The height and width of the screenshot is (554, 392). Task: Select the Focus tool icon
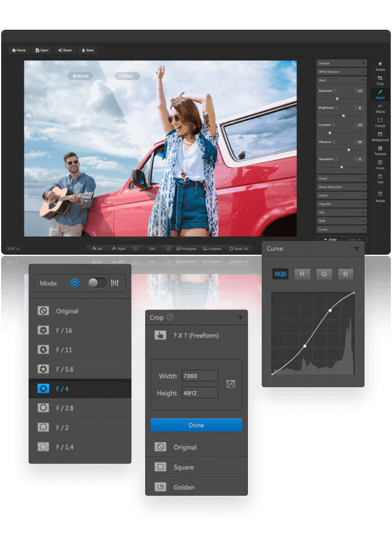(x=380, y=164)
